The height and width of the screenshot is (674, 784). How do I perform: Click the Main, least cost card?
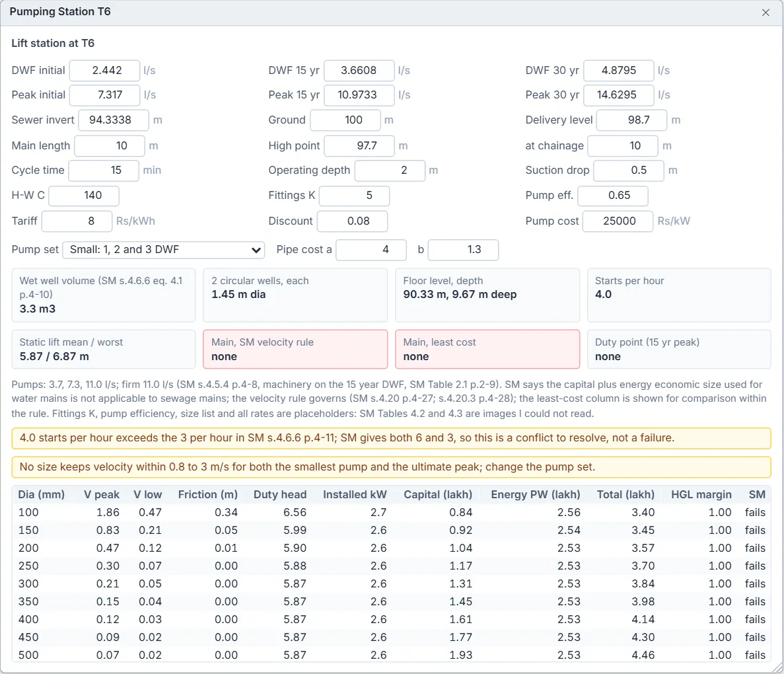point(487,350)
